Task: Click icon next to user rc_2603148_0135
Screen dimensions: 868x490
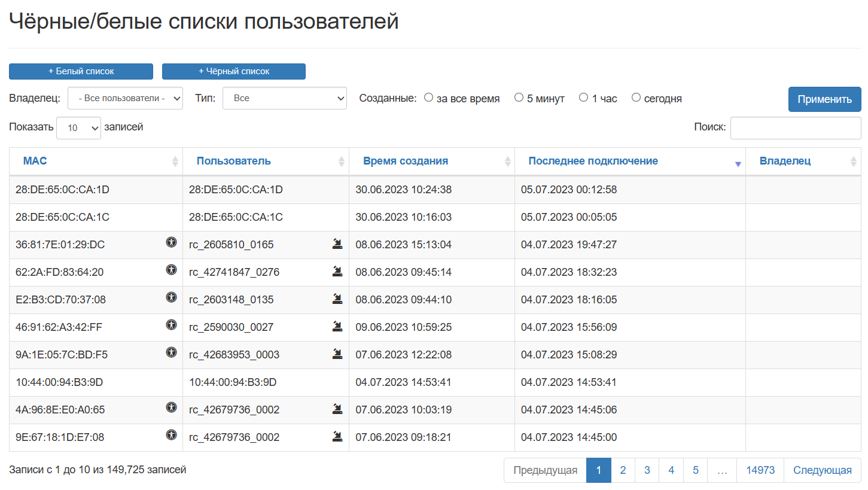Action: (338, 298)
